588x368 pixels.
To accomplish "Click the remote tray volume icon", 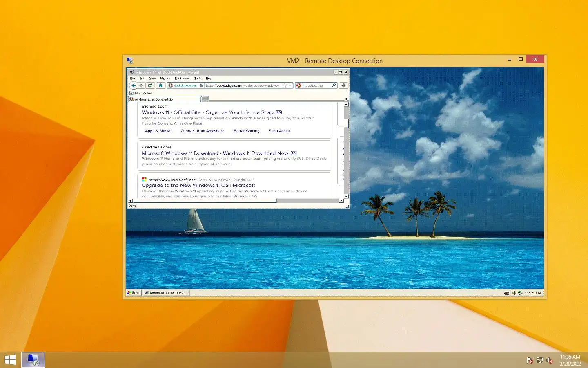I will tap(514, 293).
